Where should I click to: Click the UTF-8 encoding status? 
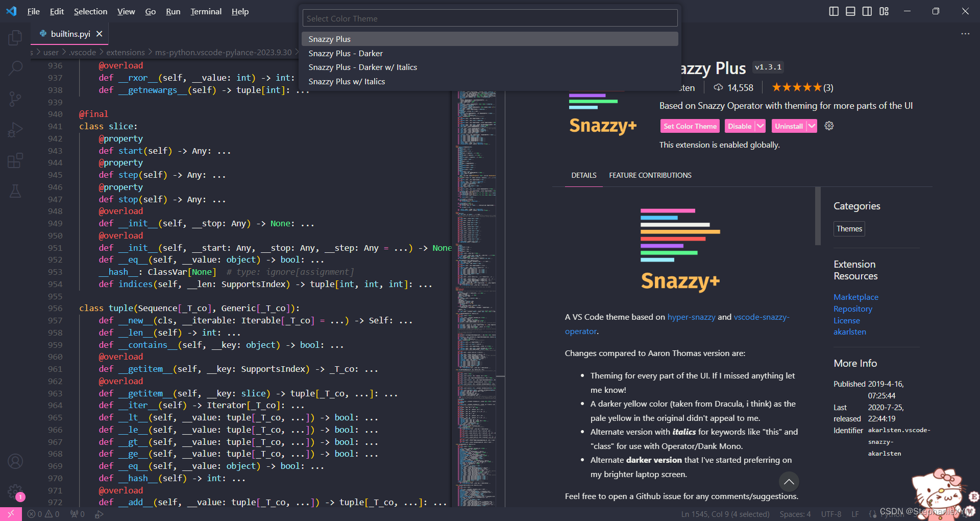[x=831, y=514]
